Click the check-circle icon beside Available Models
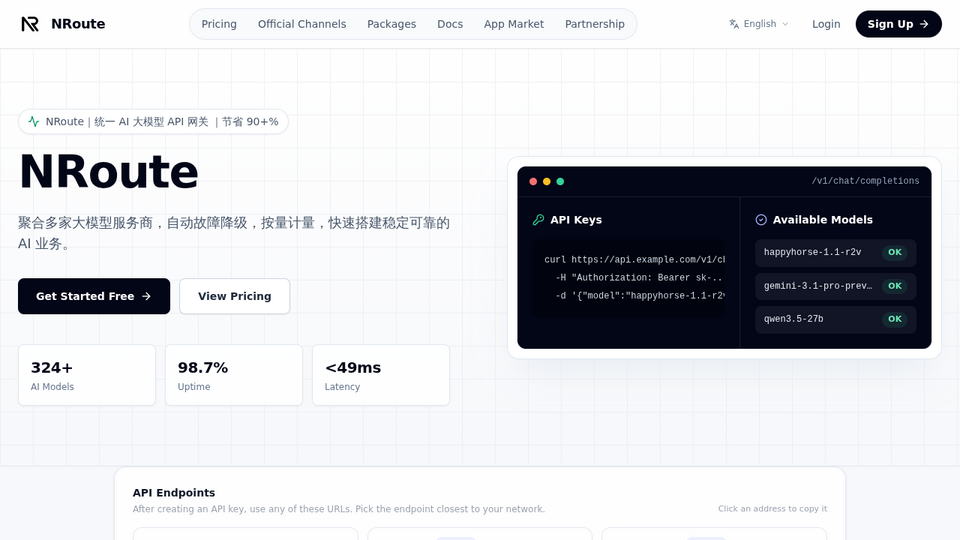Image resolution: width=960 pixels, height=540 pixels. 761,220
